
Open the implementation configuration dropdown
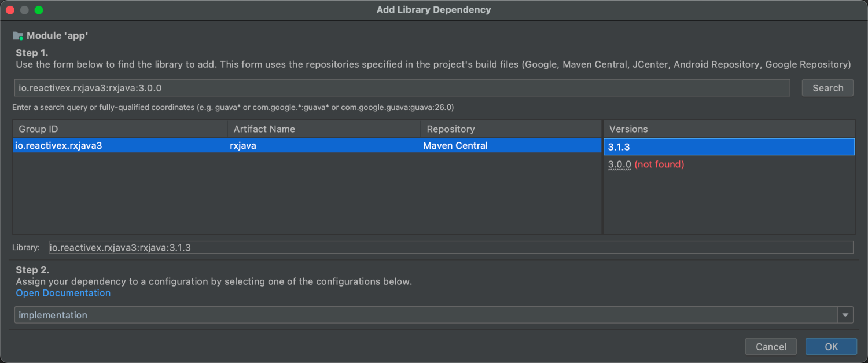click(425, 316)
